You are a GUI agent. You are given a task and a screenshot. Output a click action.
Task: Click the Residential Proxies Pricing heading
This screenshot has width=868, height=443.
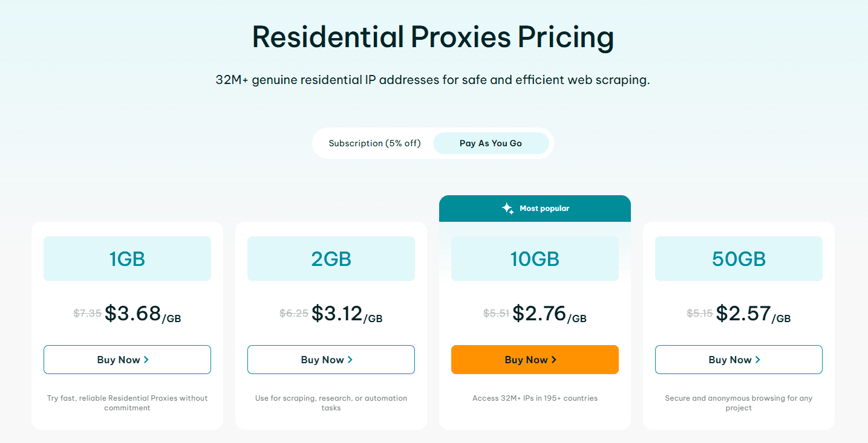[433, 37]
